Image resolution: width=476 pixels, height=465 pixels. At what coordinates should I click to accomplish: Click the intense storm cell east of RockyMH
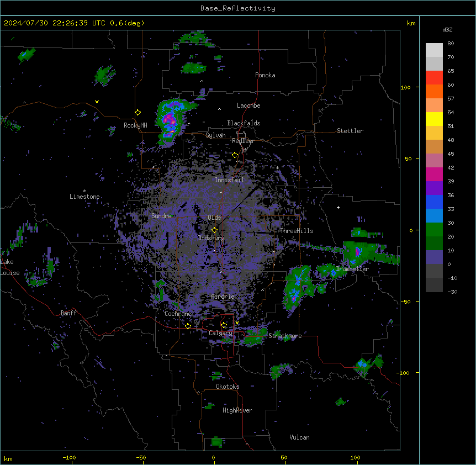click(171, 121)
